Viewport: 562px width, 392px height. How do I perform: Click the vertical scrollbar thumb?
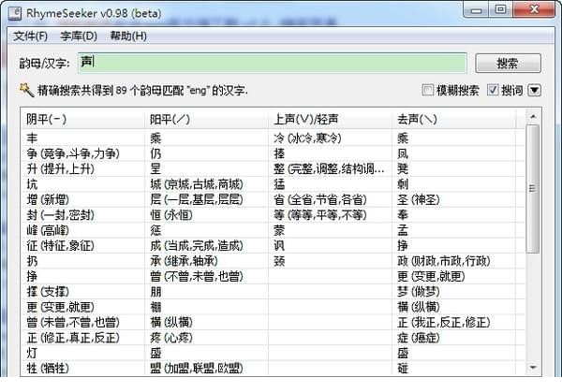533,189
